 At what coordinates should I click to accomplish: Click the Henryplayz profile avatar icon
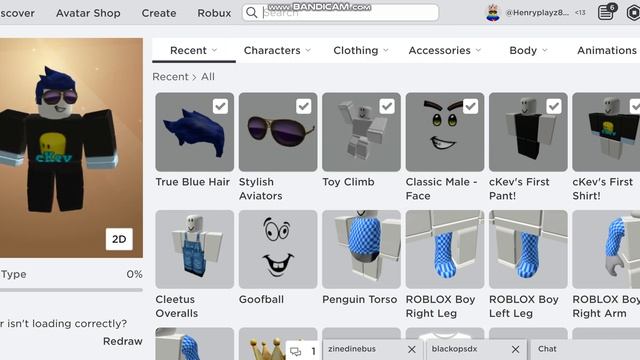[493, 13]
